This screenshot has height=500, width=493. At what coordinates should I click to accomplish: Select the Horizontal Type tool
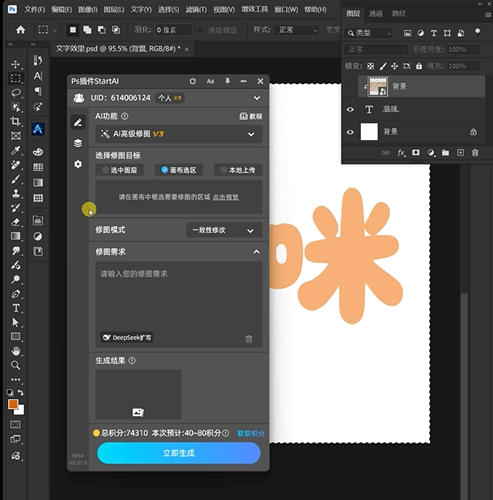[16, 308]
